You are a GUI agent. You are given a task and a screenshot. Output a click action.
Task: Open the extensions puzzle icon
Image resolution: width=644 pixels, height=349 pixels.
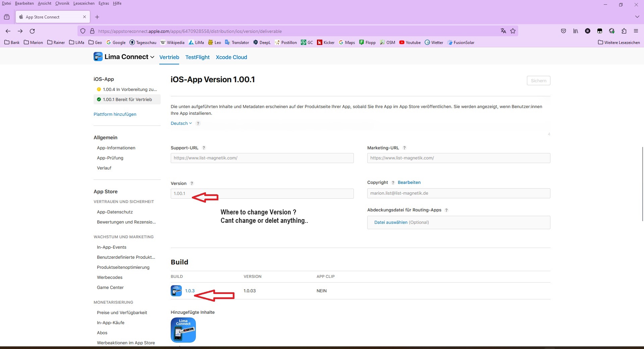click(x=624, y=31)
